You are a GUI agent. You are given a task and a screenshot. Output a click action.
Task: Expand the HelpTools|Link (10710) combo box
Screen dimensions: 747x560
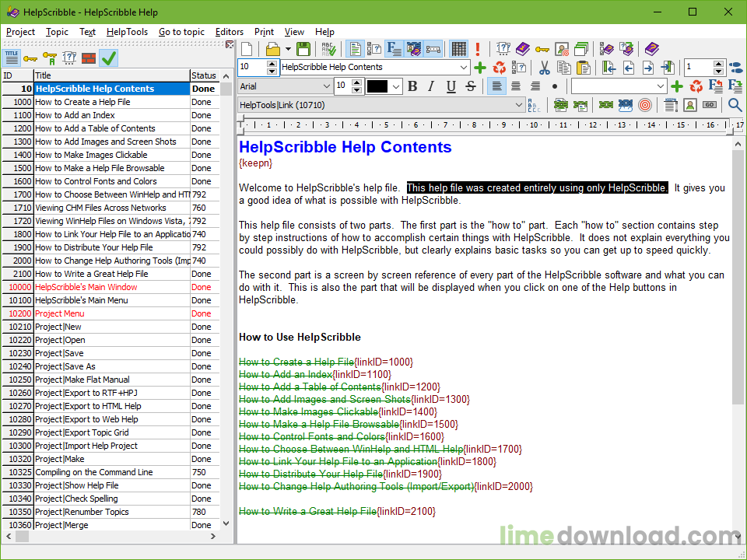point(519,105)
